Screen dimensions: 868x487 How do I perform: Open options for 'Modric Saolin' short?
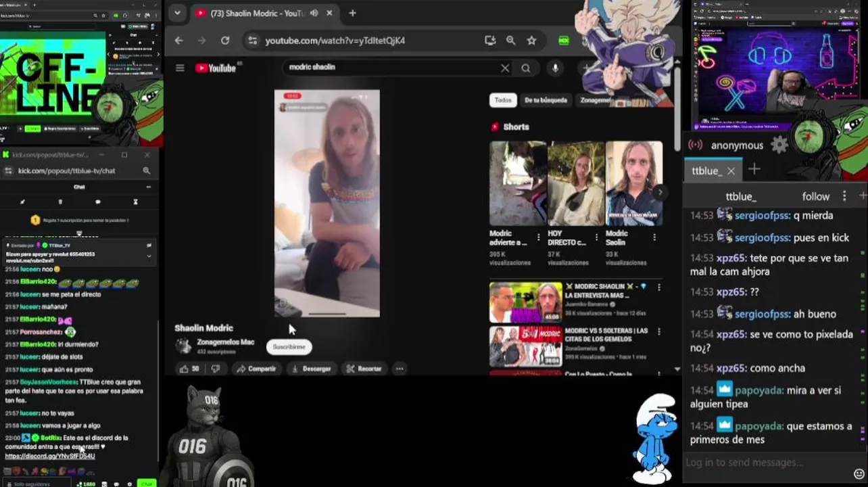click(x=654, y=237)
